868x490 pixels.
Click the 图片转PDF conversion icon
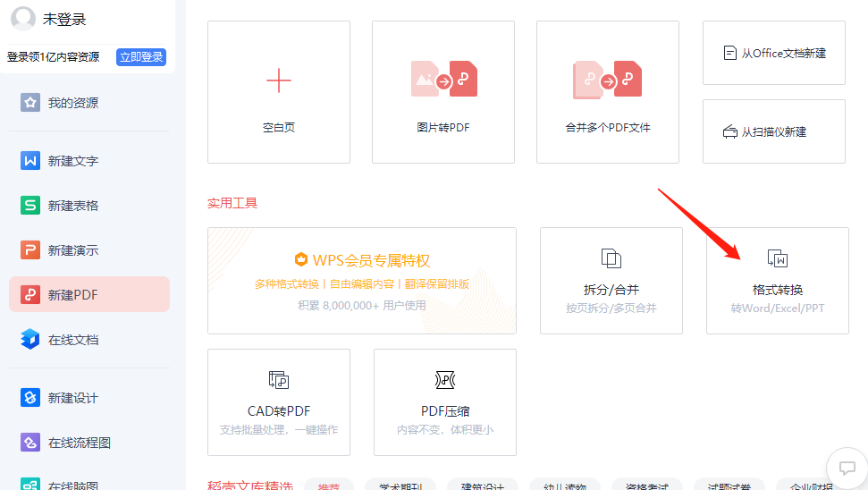pyautogui.click(x=444, y=80)
